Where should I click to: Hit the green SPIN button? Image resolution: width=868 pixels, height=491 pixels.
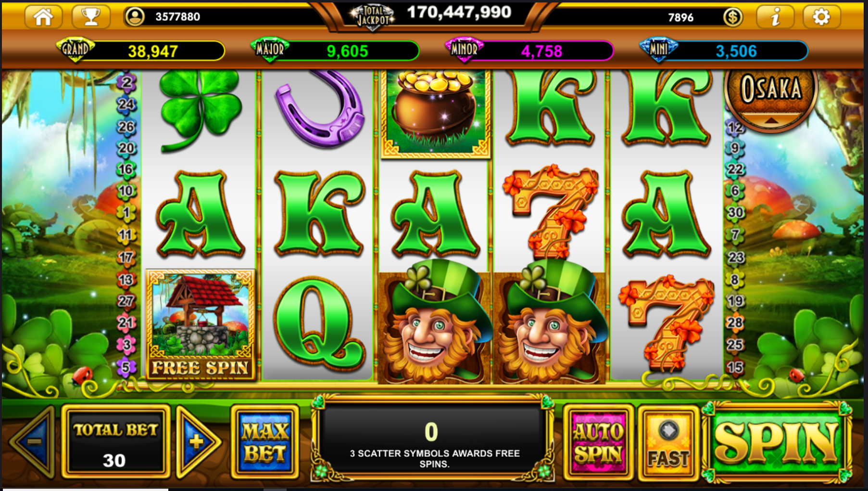click(776, 442)
